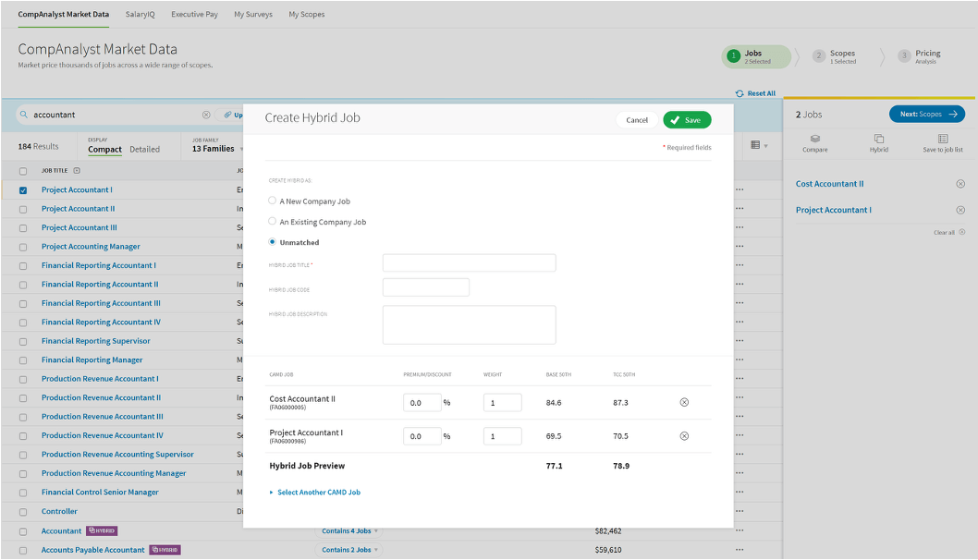Image resolution: width=978 pixels, height=560 pixels.
Task: Open more options for Financial Reporting Manager row
Action: coord(740,359)
